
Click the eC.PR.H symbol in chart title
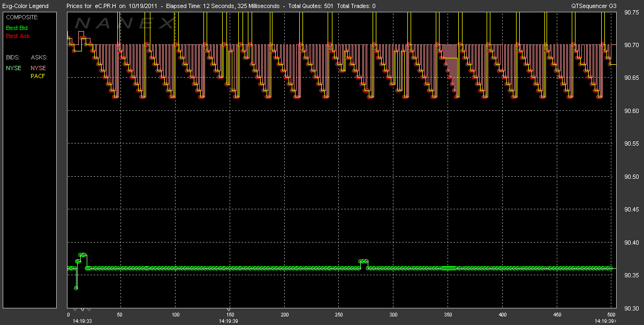tap(106, 6)
